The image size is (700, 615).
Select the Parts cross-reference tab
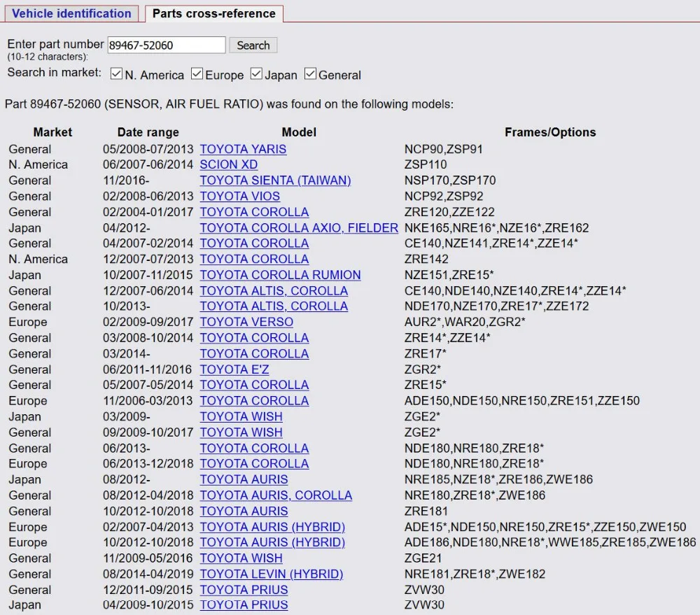pos(213,13)
